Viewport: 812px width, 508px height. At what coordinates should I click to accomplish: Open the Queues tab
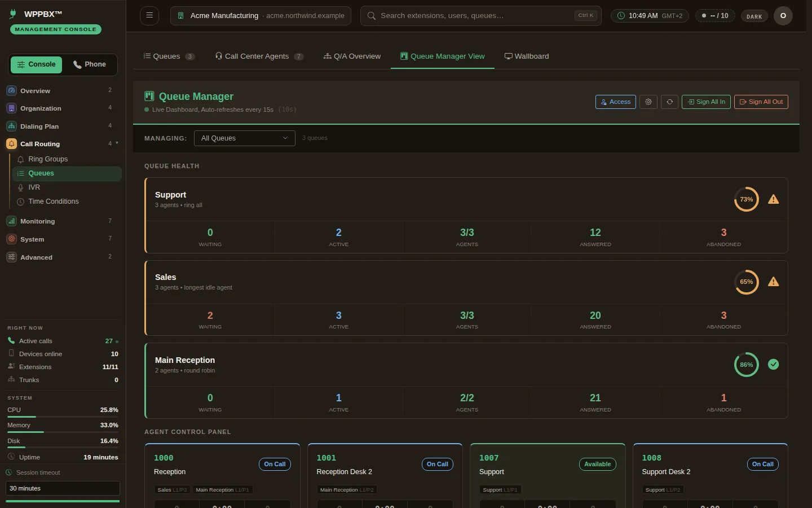click(169, 56)
